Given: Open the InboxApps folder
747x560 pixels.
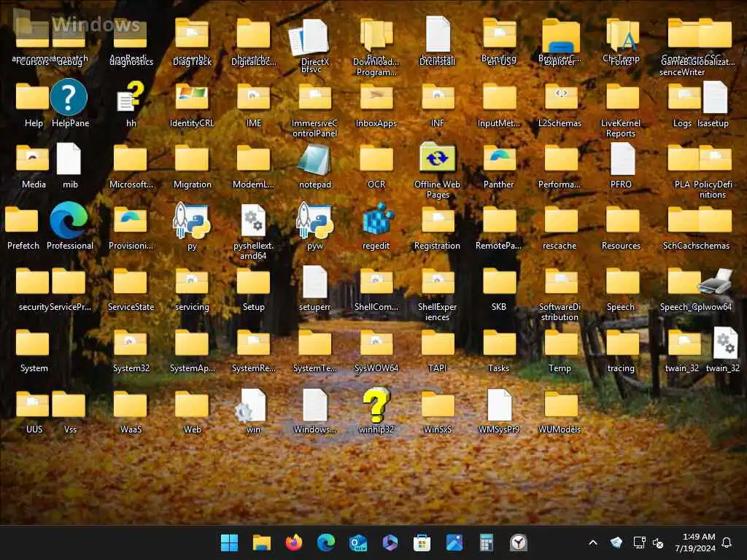Looking at the screenshot, I should click(376, 97).
